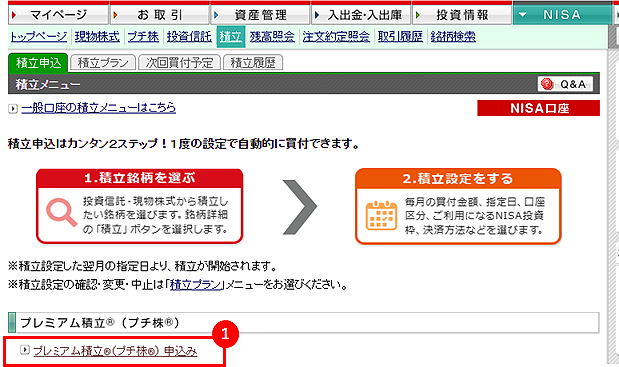The height and width of the screenshot is (367, 619).
Task: Click the blue arrow on 資産管理 menu
Action: pyautogui.click(x=216, y=15)
